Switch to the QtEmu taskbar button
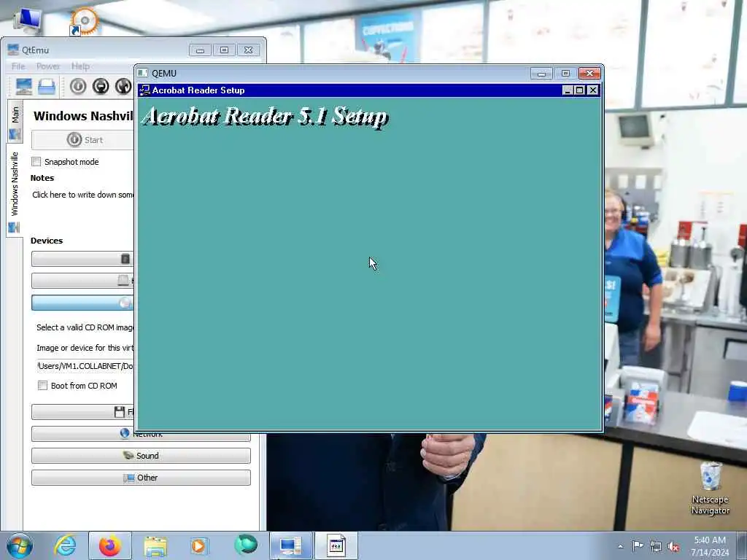 pos(290,545)
